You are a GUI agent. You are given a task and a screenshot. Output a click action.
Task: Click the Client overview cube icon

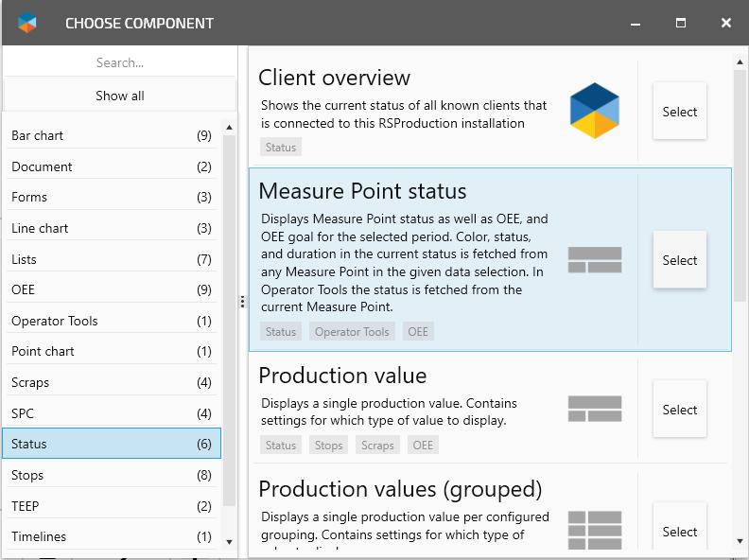[595, 111]
